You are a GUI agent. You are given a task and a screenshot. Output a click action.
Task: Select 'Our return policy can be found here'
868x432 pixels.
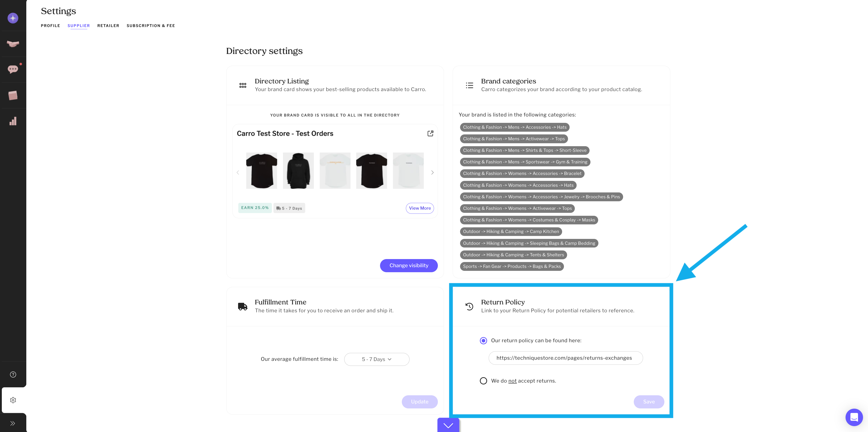(483, 341)
